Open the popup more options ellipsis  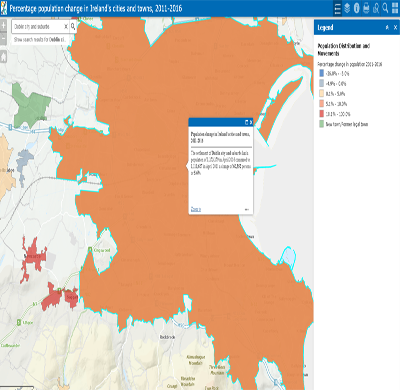(247, 209)
